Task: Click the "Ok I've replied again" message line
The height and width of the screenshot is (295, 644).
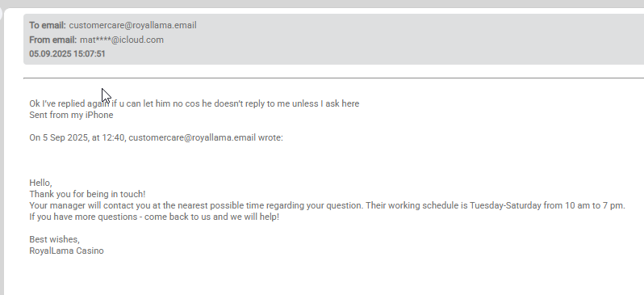Action: point(194,103)
